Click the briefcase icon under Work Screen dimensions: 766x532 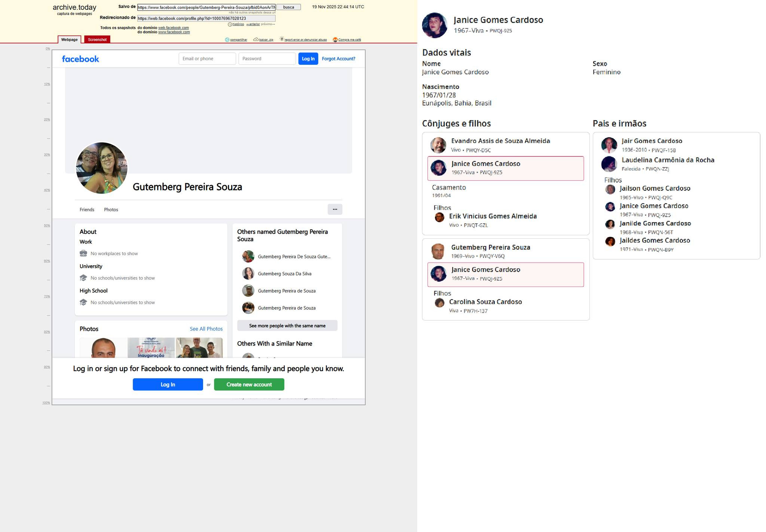83,254
